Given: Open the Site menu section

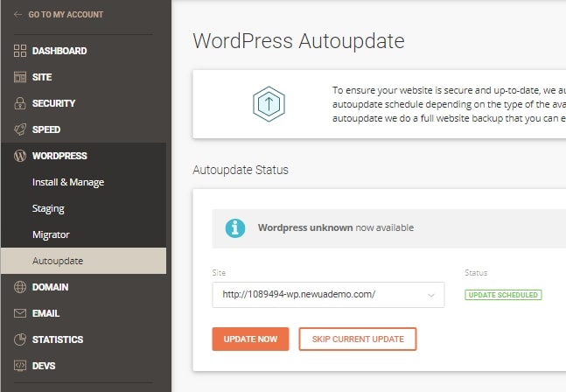Looking at the screenshot, I should [x=42, y=77].
